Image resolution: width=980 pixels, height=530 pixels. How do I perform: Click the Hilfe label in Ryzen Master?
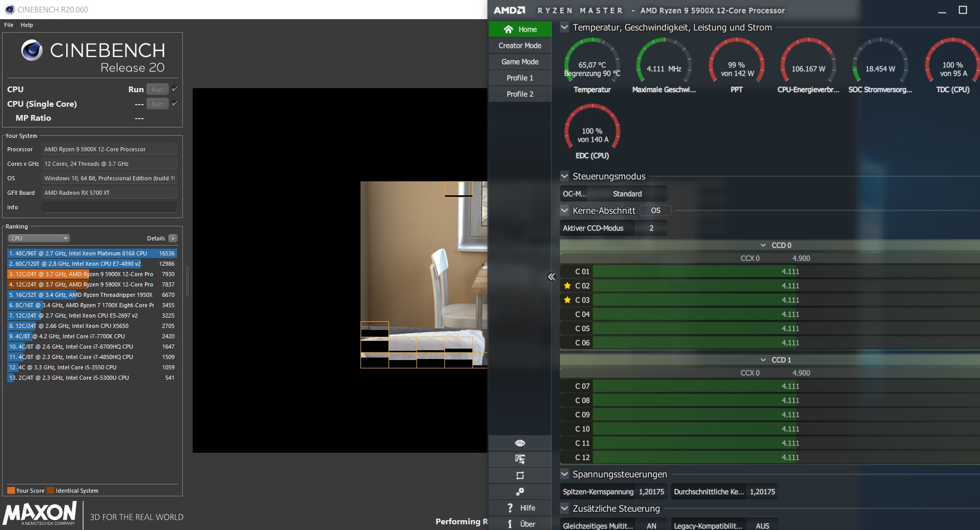pos(528,508)
